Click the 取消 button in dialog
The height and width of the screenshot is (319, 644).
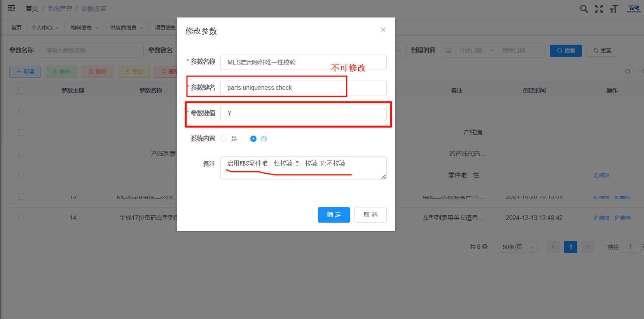coord(370,215)
